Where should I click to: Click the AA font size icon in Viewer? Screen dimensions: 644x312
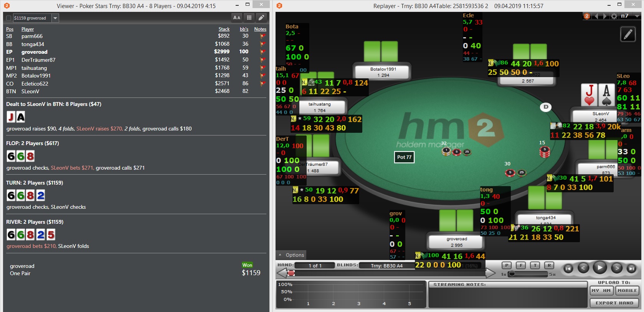click(237, 18)
